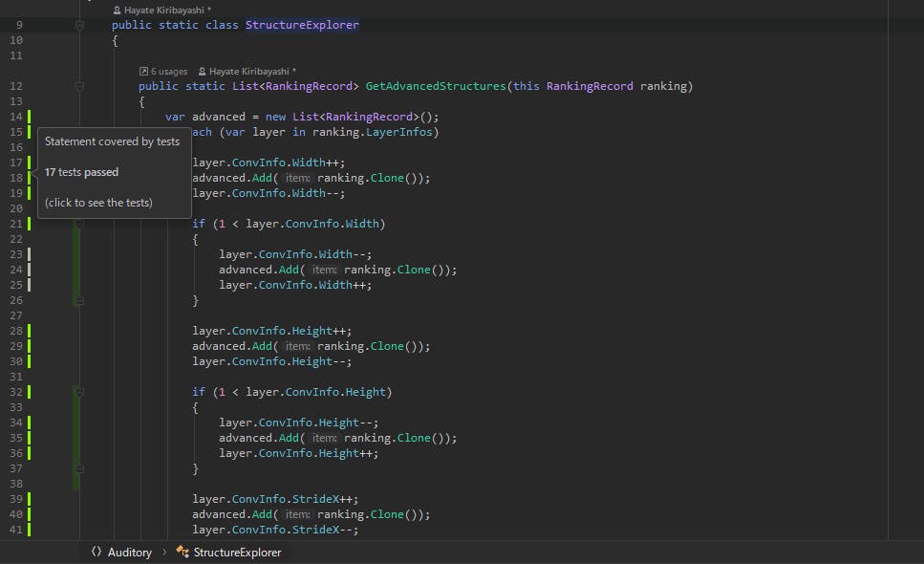Click green coverage marker on line 39

point(30,500)
